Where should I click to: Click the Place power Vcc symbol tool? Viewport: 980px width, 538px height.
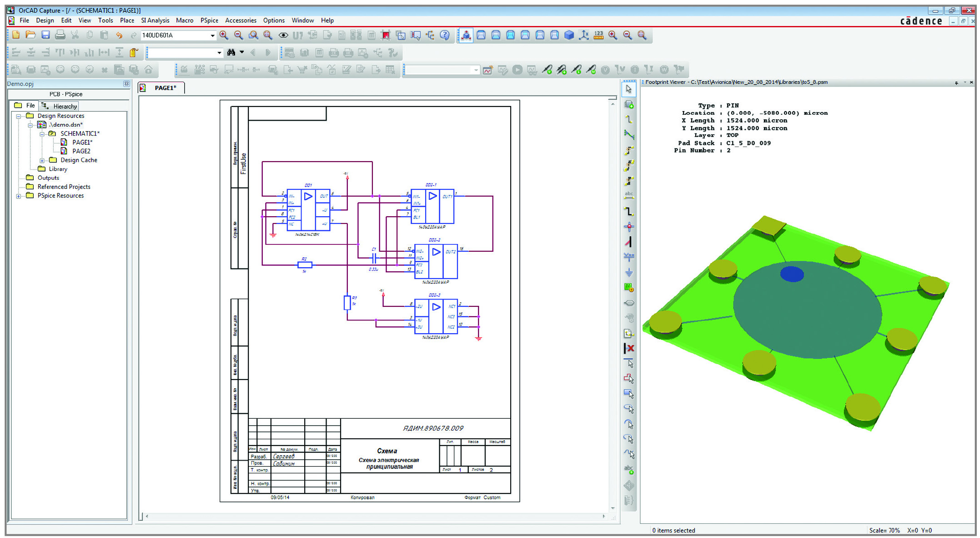click(x=629, y=257)
